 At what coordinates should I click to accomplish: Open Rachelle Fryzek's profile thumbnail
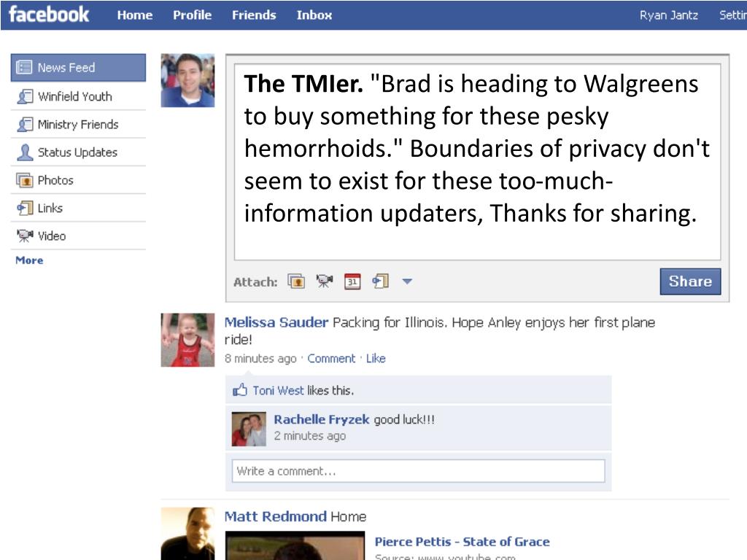(x=249, y=429)
